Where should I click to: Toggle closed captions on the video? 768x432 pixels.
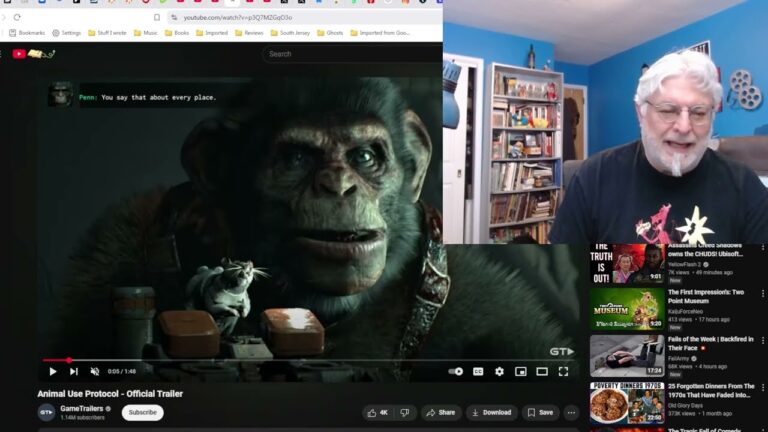[478, 371]
